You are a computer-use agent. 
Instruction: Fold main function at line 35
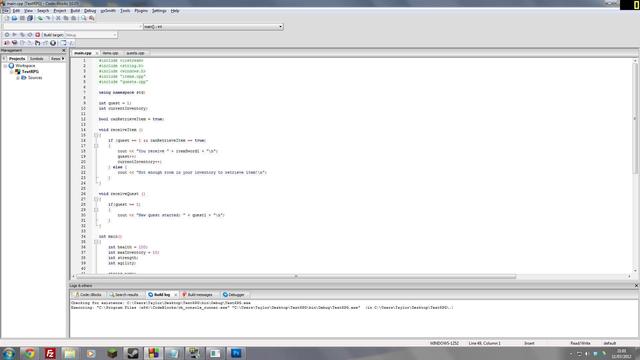point(96,242)
